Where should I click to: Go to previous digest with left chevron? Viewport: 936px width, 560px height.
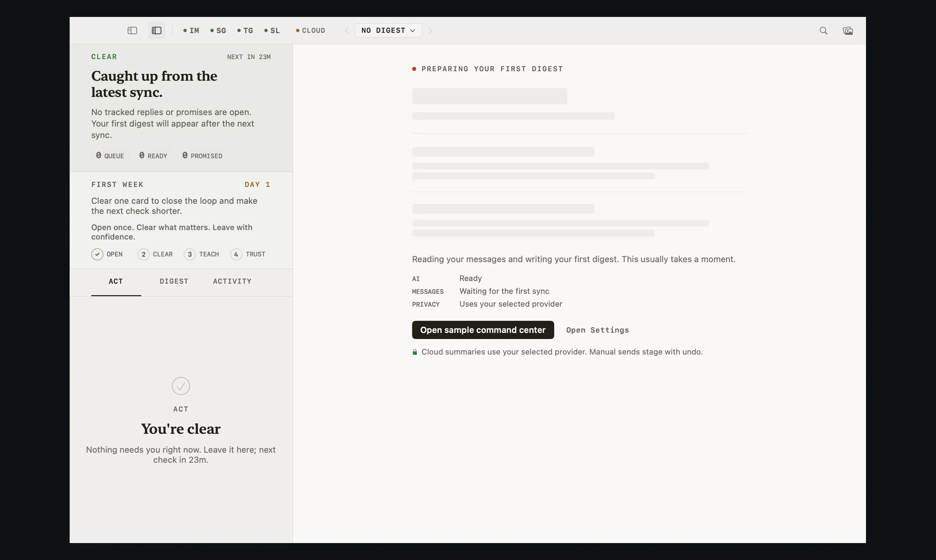pos(347,31)
